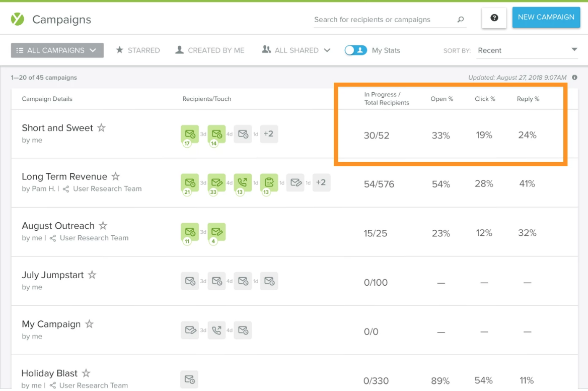This screenshot has width=588, height=391.
Task: Open the help question mark icon
Action: (494, 18)
